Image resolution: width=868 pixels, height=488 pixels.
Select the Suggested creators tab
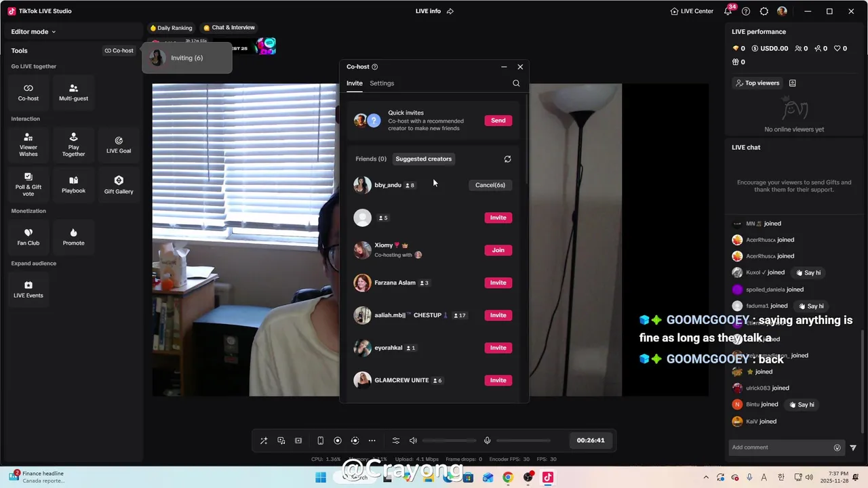click(x=423, y=159)
